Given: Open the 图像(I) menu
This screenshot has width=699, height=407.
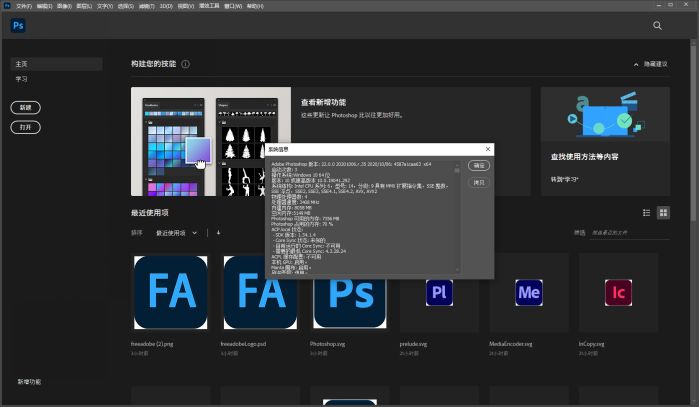Looking at the screenshot, I should coord(64,6).
